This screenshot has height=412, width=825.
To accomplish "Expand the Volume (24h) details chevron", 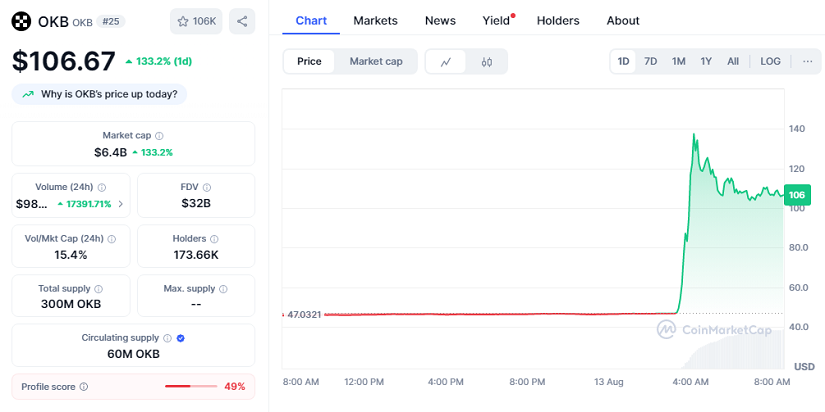I will 121,204.
